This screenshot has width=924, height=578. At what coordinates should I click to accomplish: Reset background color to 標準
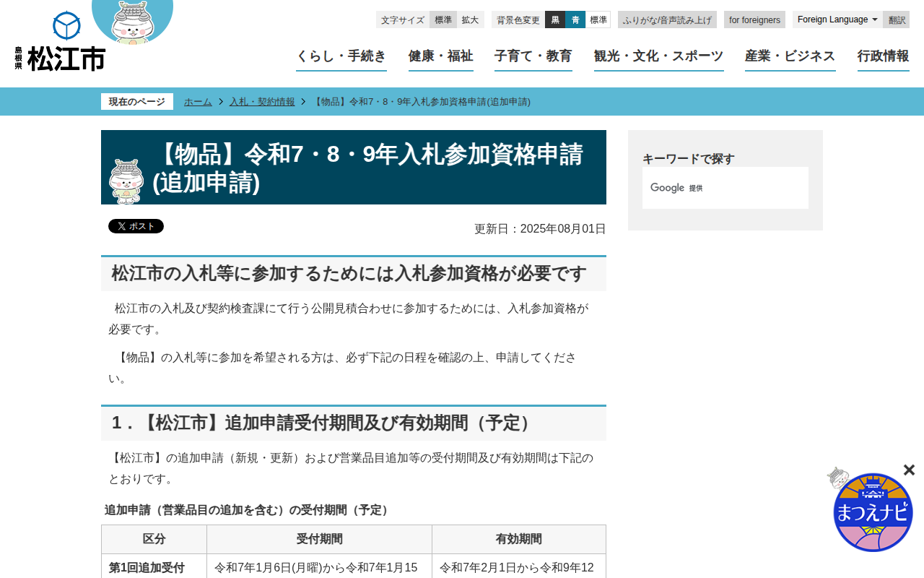pyautogui.click(x=598, y=20)
